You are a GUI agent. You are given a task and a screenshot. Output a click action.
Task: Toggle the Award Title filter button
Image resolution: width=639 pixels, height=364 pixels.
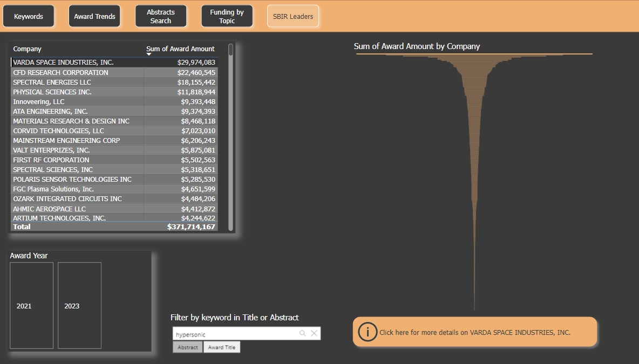click(x=222, y=347)
